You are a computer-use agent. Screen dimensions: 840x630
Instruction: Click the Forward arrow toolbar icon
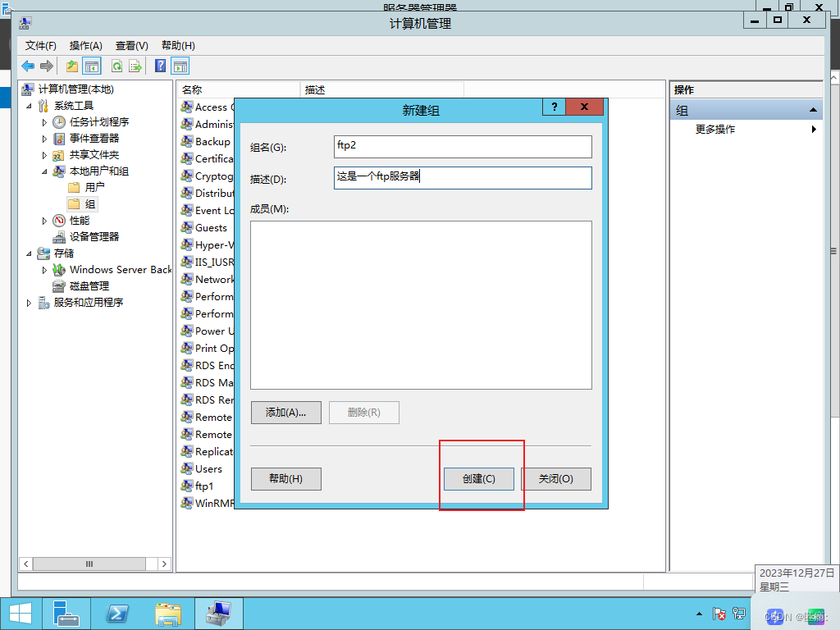47,66
